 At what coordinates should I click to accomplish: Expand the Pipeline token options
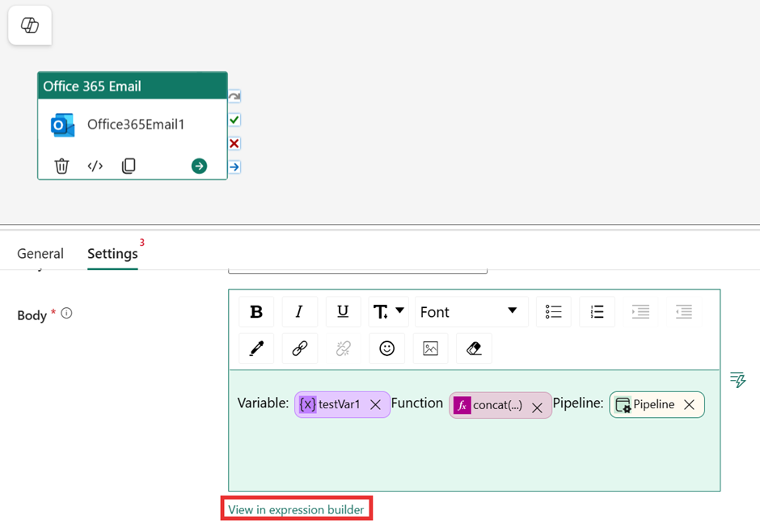click(652, 404)
